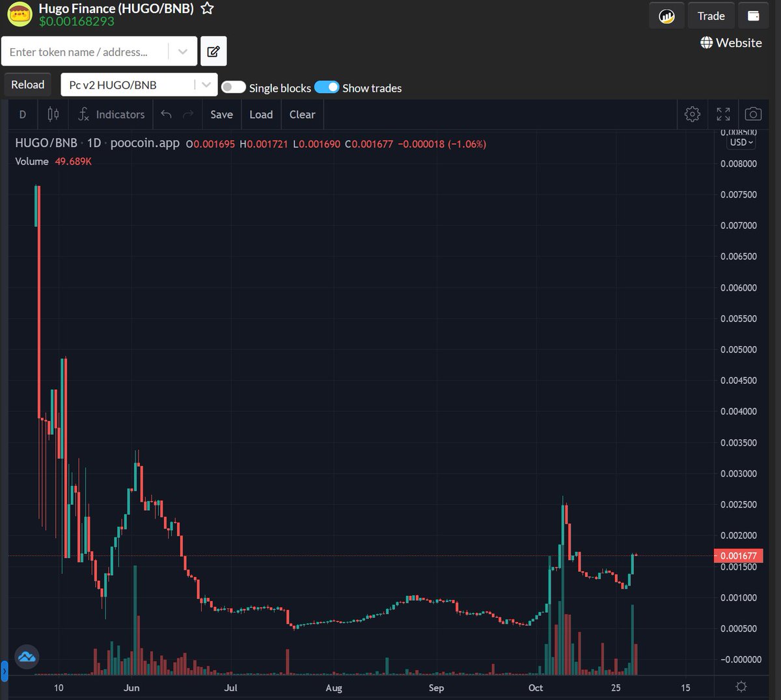Expand the token search dropdown arrow
Screen dimensions: 781x700
[183, 51]
